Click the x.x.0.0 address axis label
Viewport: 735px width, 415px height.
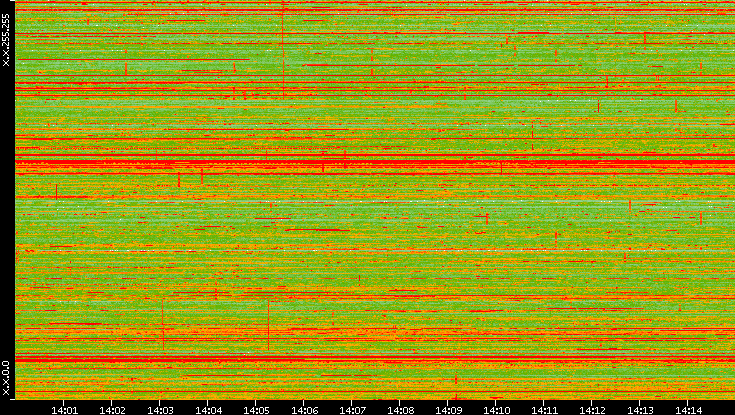coord(6,378)
